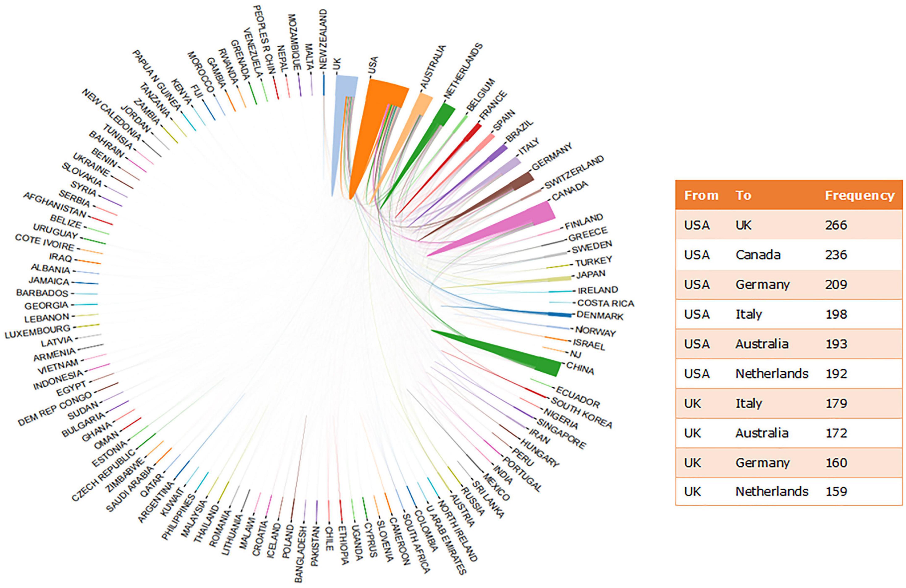Click 'UK' in the From column of row 160

click(692, 462)
